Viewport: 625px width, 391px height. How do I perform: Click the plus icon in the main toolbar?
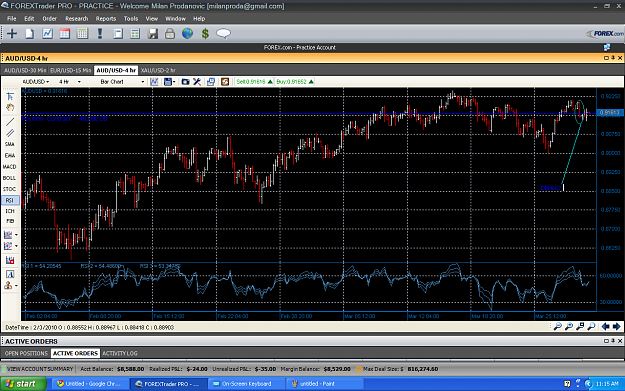(12, 33)
